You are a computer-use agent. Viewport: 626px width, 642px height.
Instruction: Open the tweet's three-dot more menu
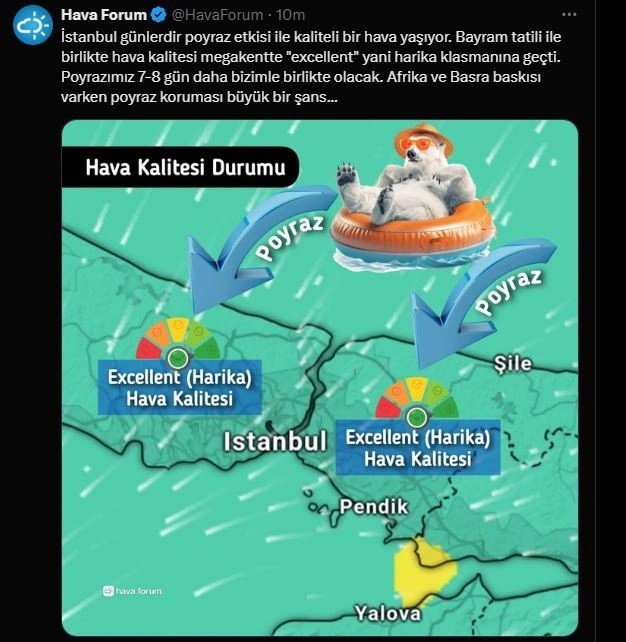click(569, 15)
